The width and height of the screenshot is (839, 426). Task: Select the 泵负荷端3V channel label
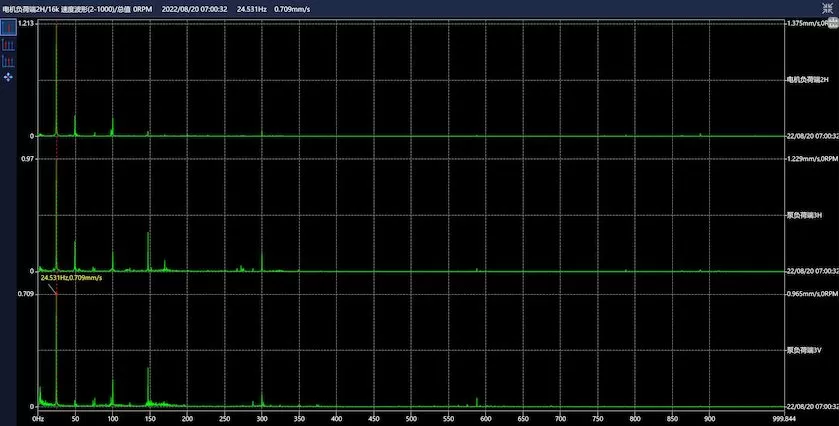pos(804,351)
